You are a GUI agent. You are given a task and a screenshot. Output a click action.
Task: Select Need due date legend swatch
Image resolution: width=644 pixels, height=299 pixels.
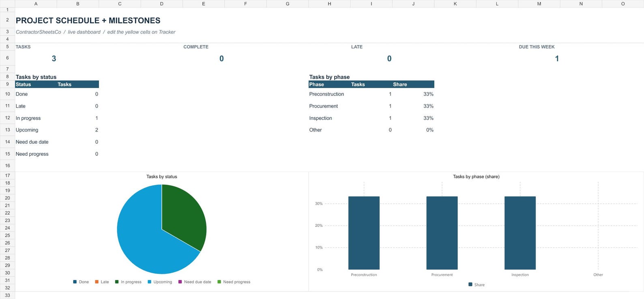pyautogui.click(x=180, y=282)
